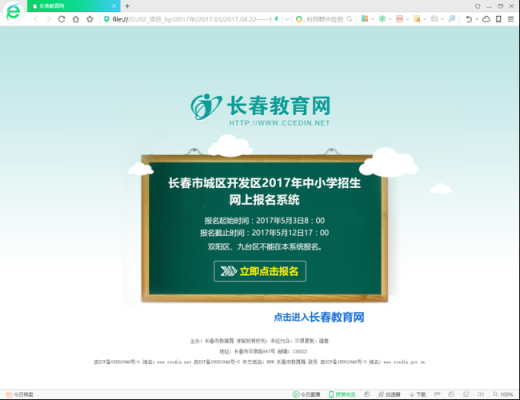Go to browser home page

tap(76, 19)
